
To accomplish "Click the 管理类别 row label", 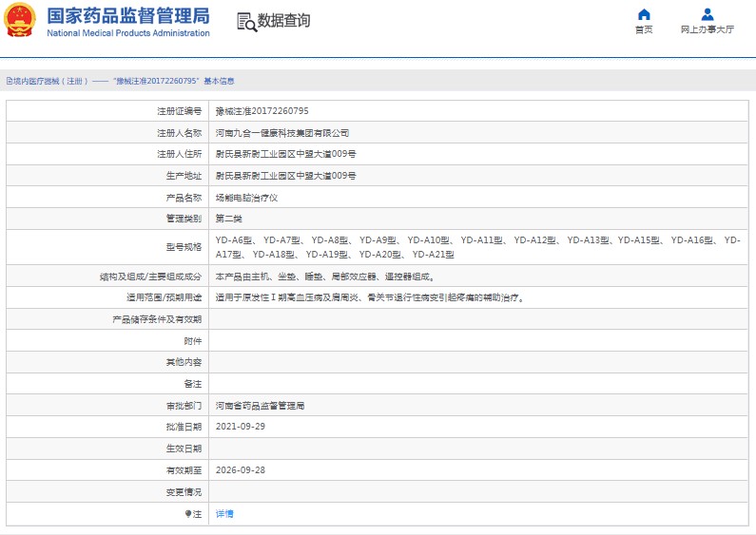I will [184, 219].
